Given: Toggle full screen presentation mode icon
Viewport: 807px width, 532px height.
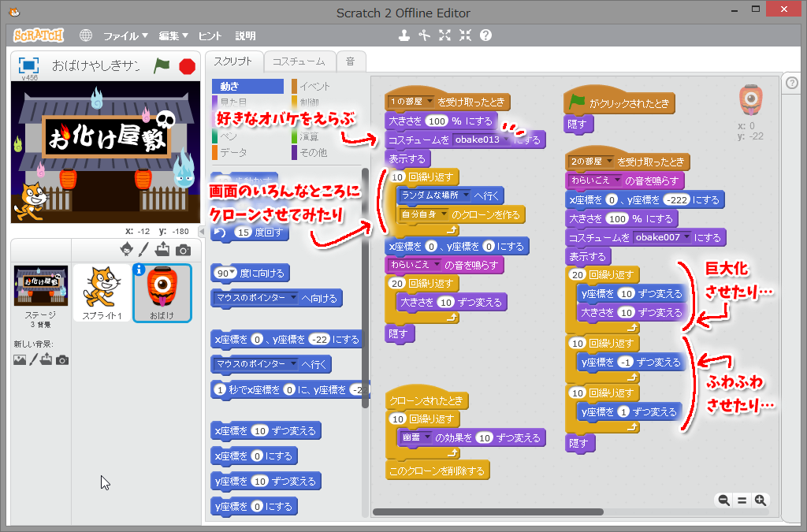Looking at the screenshot, I should pos(28,65).
